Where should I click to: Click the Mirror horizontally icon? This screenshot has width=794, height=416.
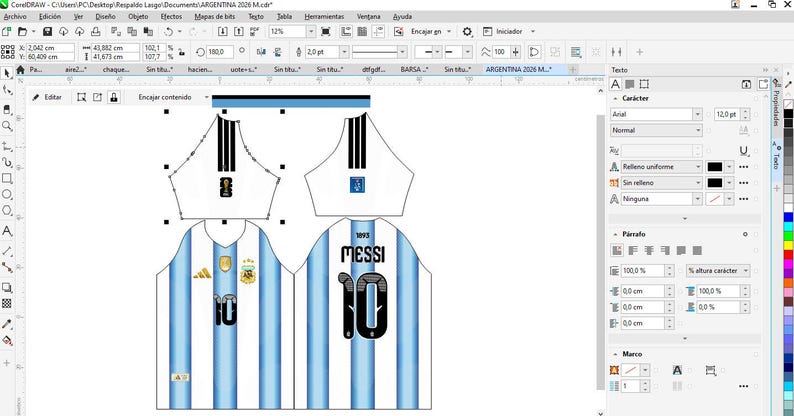[261, 52]
